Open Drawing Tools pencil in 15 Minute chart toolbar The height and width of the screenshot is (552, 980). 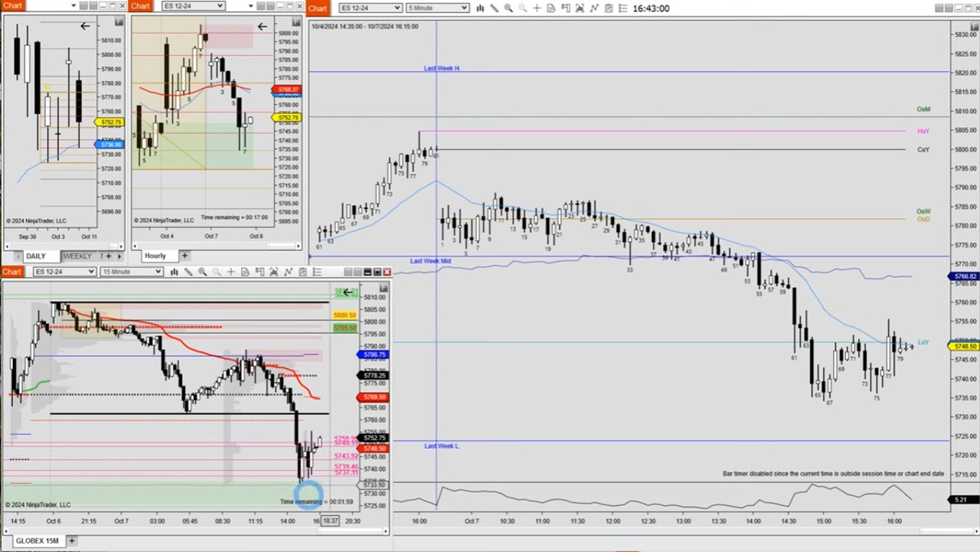click(x=188, y=272)
